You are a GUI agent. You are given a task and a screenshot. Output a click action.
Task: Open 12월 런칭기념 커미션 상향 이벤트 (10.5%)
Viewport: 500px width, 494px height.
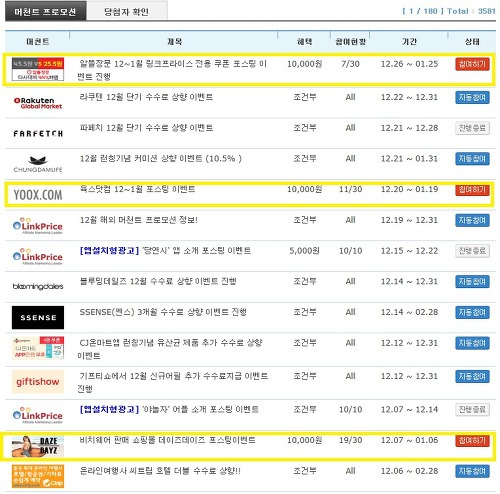click(x=161, y=159)
